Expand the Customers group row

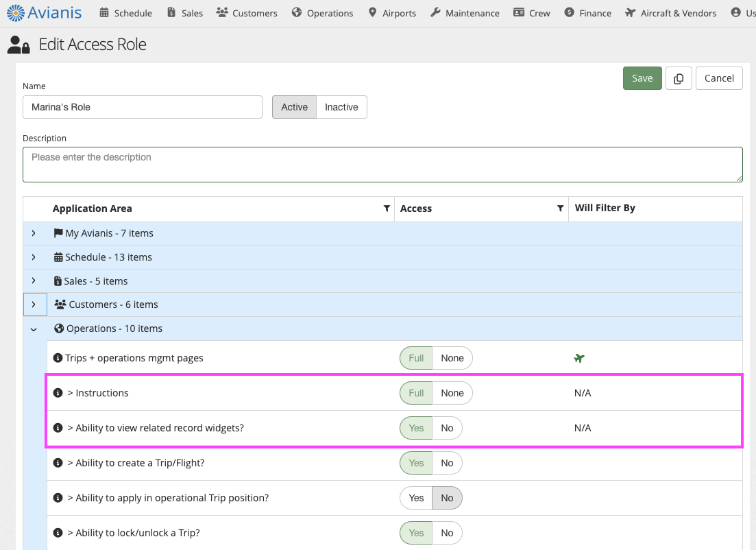point(34,304)
